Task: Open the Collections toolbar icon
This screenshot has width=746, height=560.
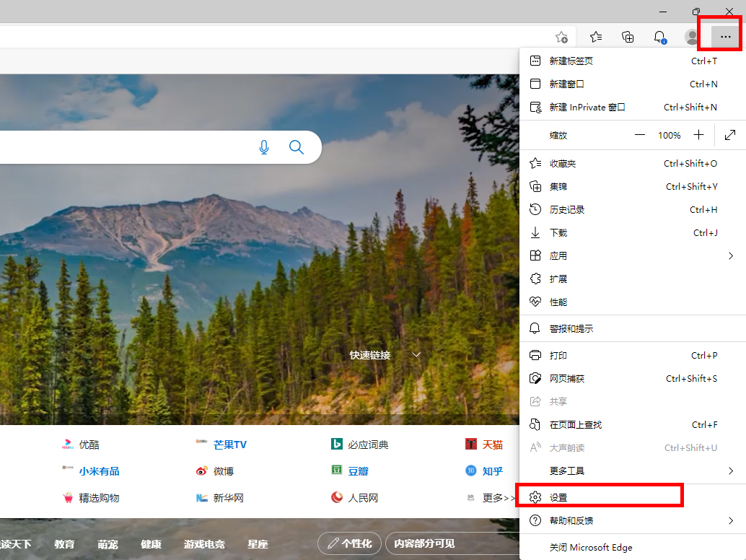Action: pos(628,37)
